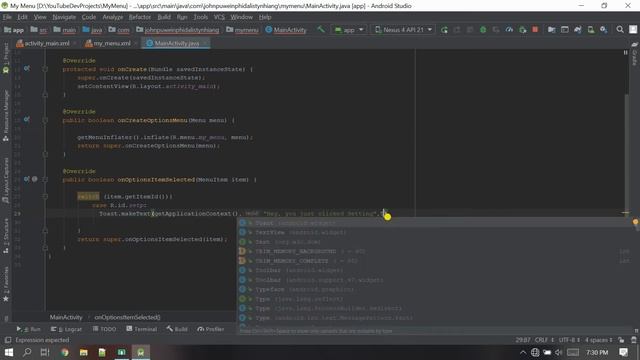640x360 pixels.
Task: Open the Run tool window button
Action: tap(29, 329)
